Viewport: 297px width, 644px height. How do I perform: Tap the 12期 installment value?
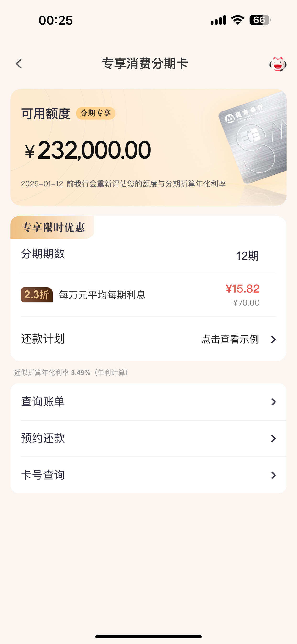[x=247, y=256]
